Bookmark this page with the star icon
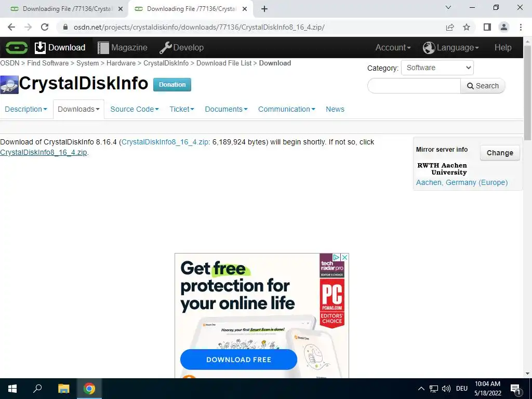The width and height of the screenshot is (532, 399). tap(467, 27)
